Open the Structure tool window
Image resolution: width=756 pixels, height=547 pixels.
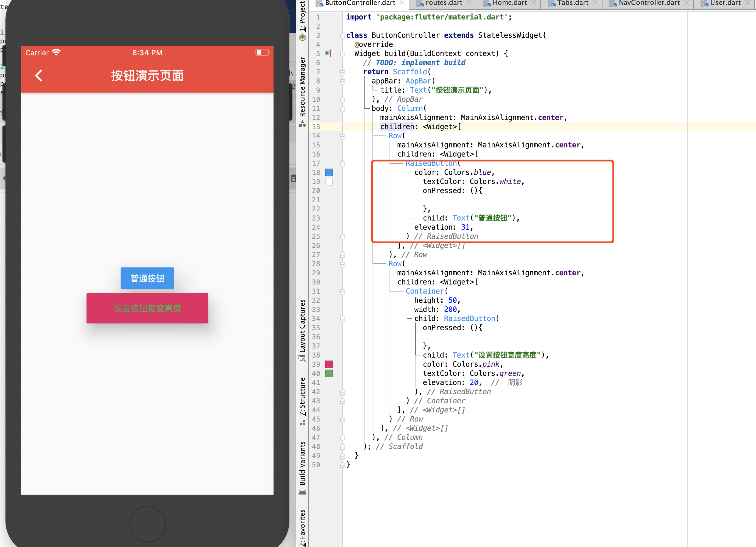pos(302,397)
